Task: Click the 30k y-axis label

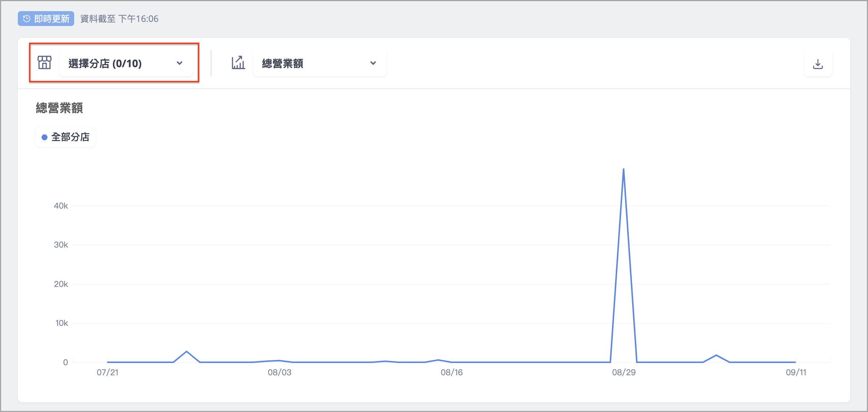Action: click(61, 245)
